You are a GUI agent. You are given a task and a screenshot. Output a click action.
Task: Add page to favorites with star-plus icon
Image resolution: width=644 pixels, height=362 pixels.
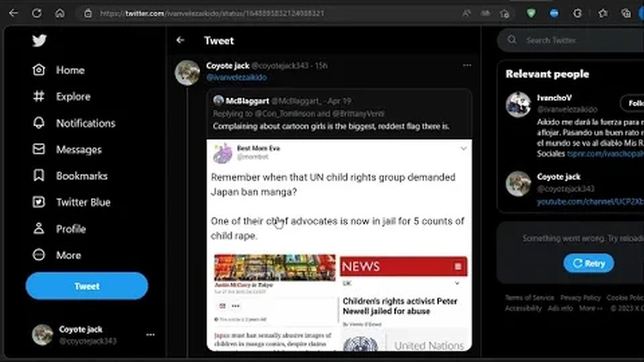[x=505, y=14]
